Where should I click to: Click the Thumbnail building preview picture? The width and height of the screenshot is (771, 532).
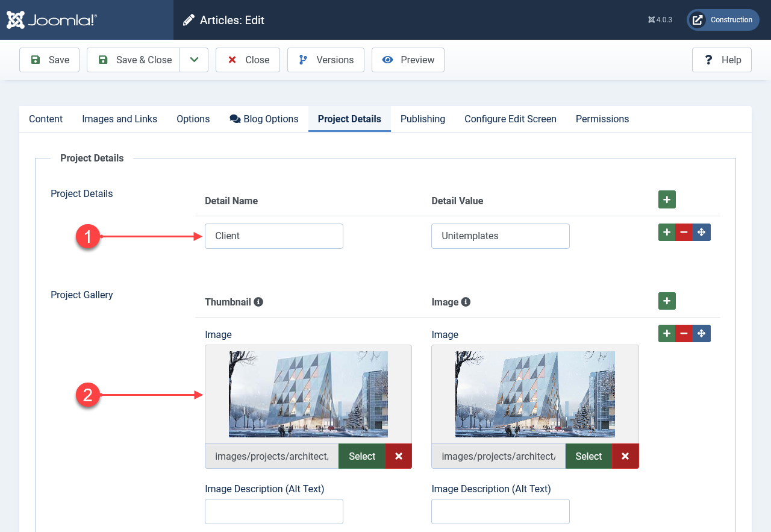[308, 394]
